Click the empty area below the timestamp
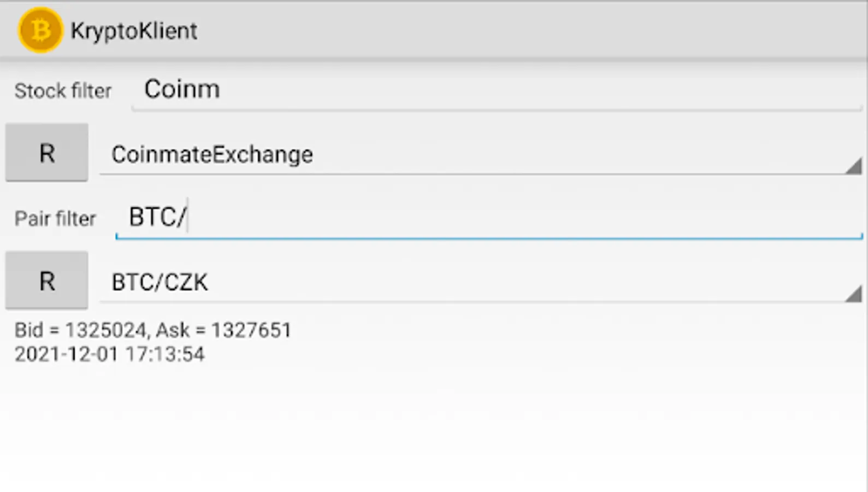The height and width of the screenshot is (492, 868). coord(434,432)
